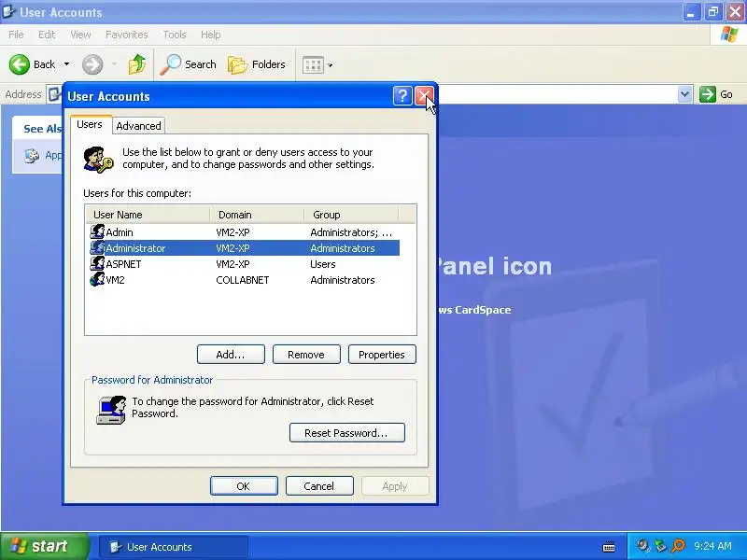Minimize the User Accounts main window

click(691, 12)
